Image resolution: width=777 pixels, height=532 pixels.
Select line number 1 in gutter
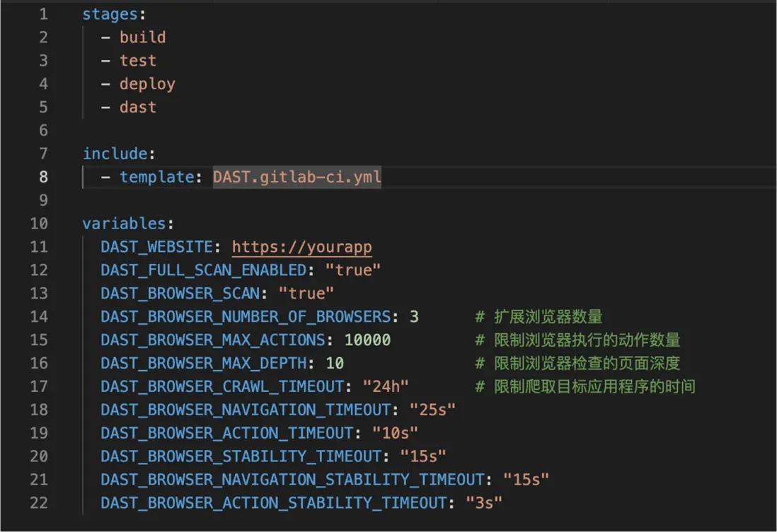pos(43,14)
